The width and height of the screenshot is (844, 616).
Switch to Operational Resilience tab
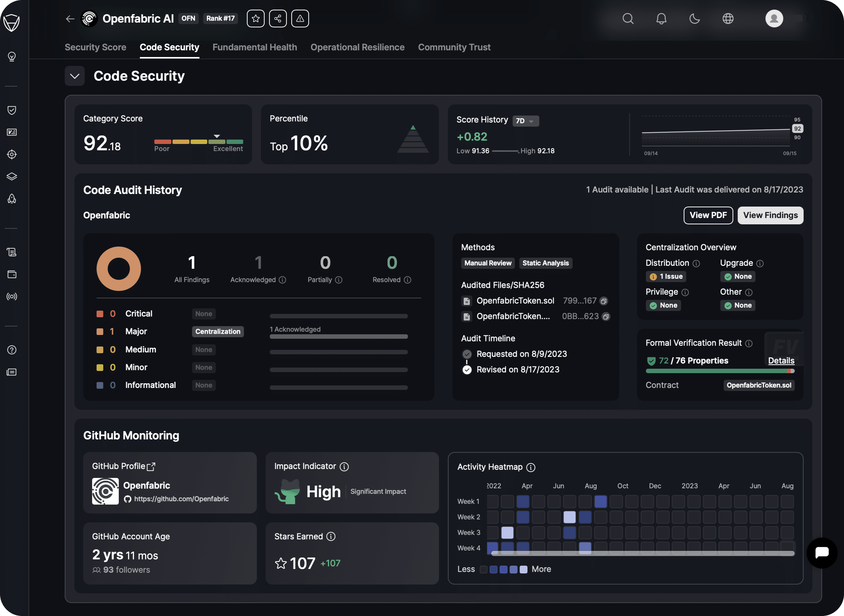[358, 47]
